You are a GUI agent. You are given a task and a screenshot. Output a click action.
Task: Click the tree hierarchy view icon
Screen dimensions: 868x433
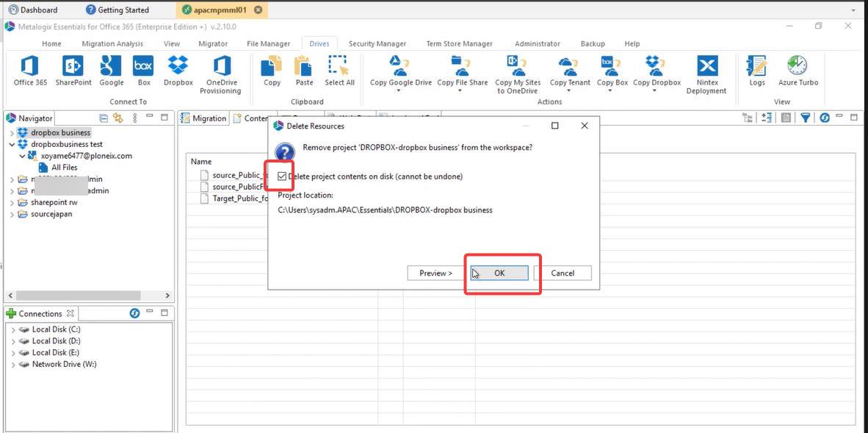click(x=748, y=118)
